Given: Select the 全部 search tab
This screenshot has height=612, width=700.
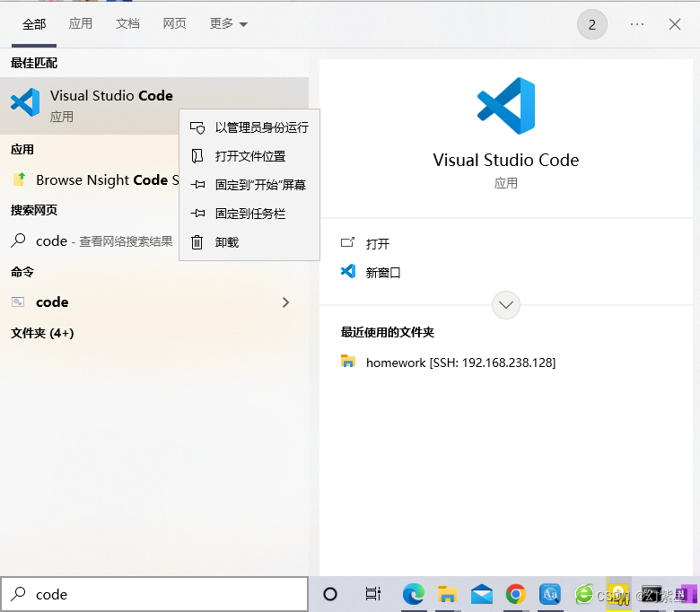Looking at the screenshot, I should click(x=34, y=24).
